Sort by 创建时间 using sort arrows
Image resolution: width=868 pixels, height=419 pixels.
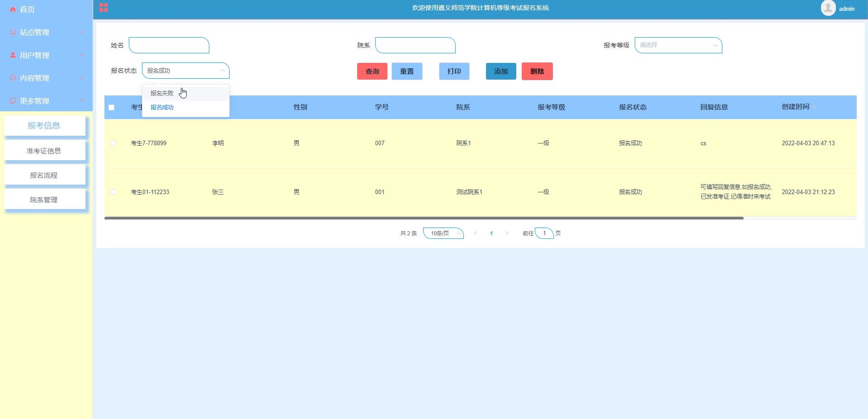[815, 107]
